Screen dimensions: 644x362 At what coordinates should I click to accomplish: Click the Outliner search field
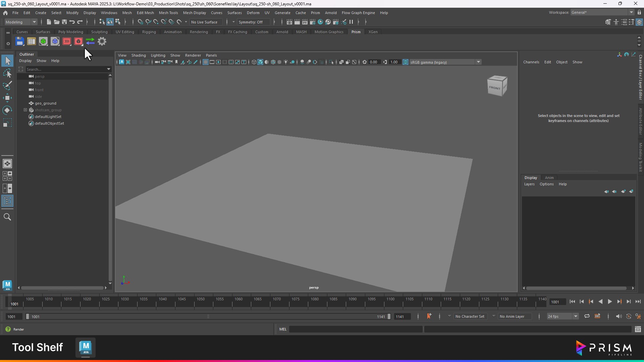click(65, 69)
